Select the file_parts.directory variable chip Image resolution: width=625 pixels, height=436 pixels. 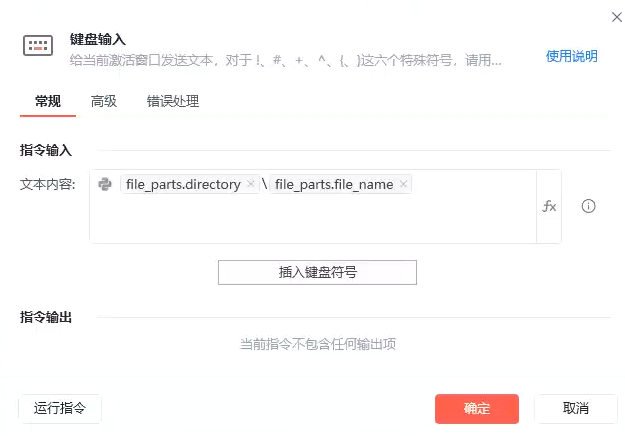[x=182, y=184]
